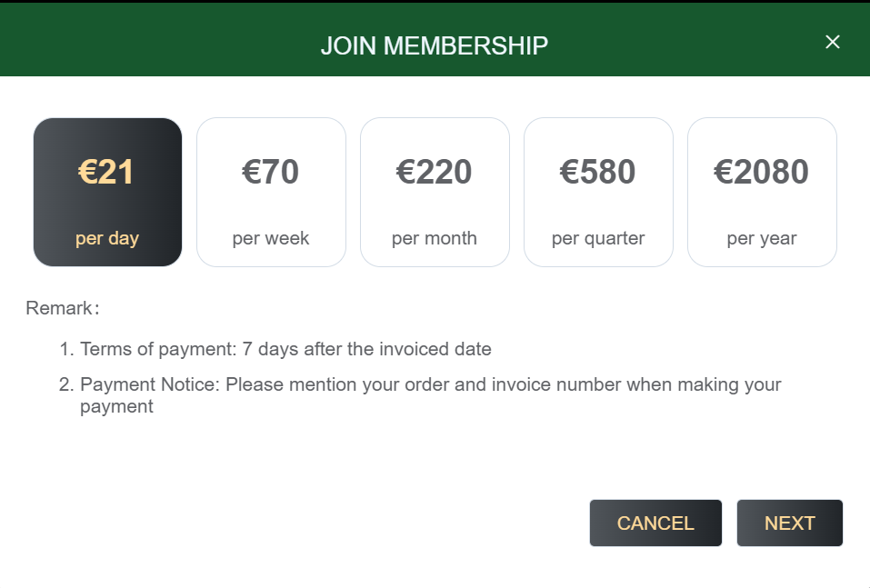Click the "per day" label text

(107, 239)
